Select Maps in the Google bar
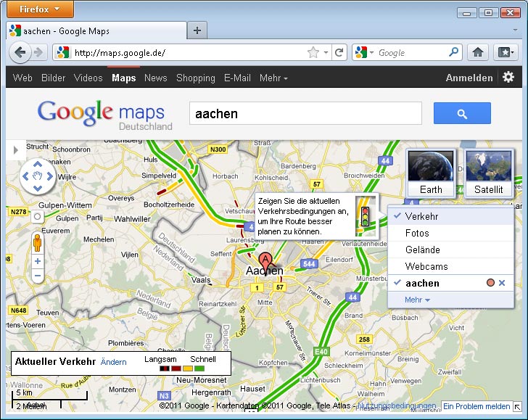The image size is (528, 420). point(123,78)
